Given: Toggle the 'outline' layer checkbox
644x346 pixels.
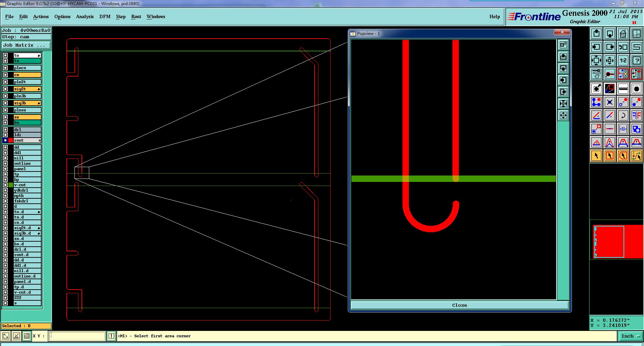Looking at the screenshot, I should click(5, 163).
